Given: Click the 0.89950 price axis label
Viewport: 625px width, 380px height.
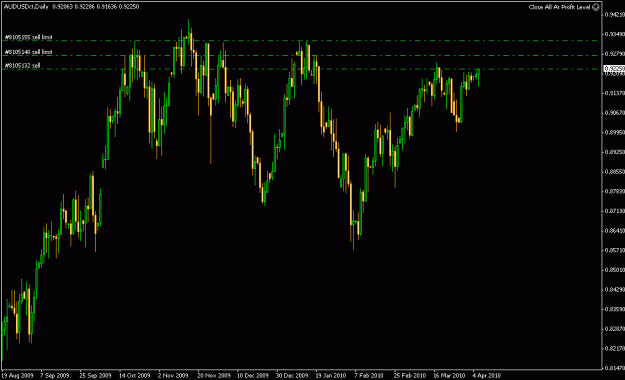Looking at the screenshot, I should click(x=615, y=132).
